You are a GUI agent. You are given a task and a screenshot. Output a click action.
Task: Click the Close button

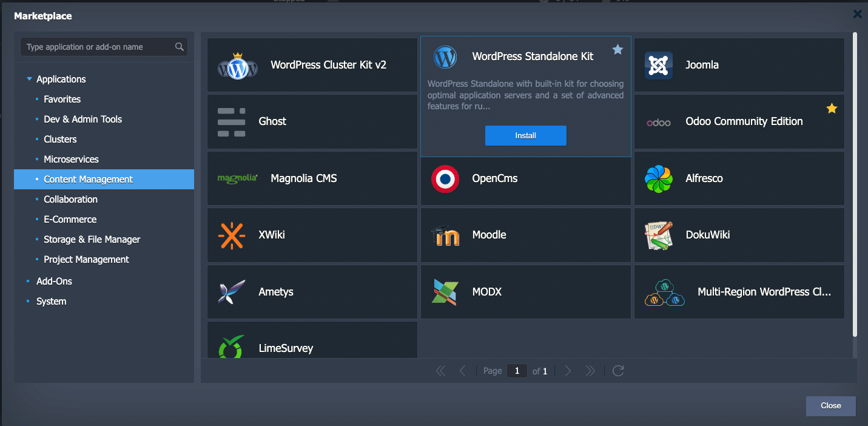(x=830, y=405)
